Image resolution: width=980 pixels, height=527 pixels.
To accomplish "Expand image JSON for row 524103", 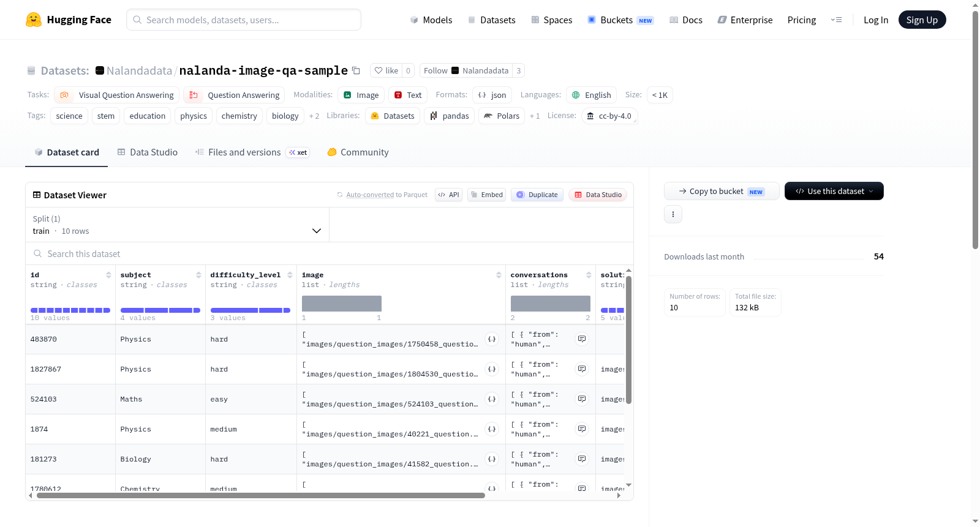I will click(x=492, y=399).
